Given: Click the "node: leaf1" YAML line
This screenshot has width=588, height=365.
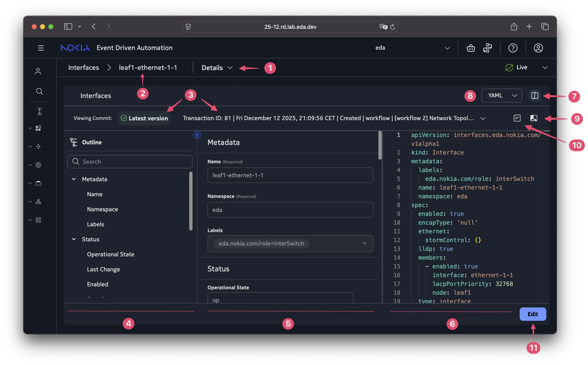Looking at the screenshot, I should pyautogui.click(x=451, y=293).
